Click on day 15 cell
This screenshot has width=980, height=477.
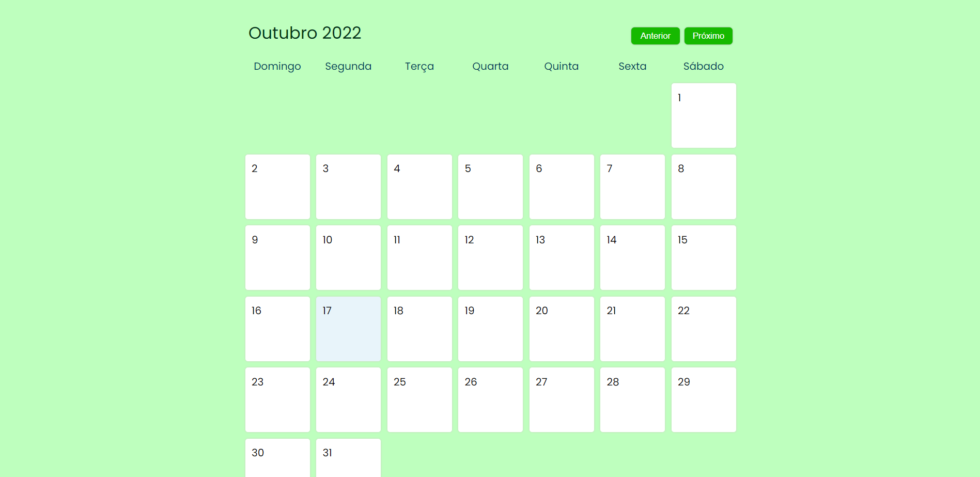coord(703,257)
